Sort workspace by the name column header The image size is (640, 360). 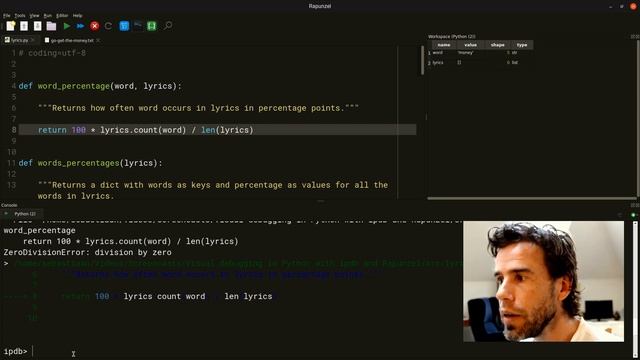click(444, 45)
